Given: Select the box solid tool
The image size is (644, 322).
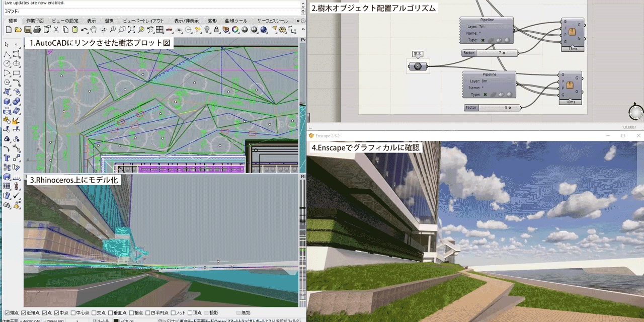Looking at the screenshot, I should [x=8, y=101].
